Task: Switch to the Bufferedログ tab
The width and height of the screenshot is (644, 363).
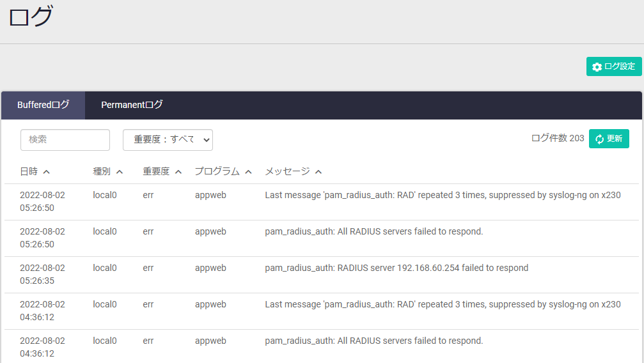Action: tap(43, 105)
